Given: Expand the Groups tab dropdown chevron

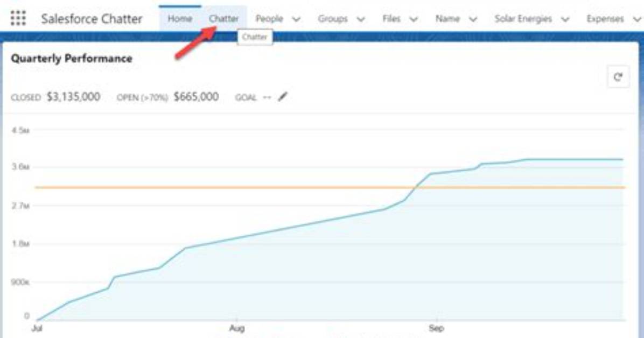Looking at the screenshot, I should pos(361,19).
